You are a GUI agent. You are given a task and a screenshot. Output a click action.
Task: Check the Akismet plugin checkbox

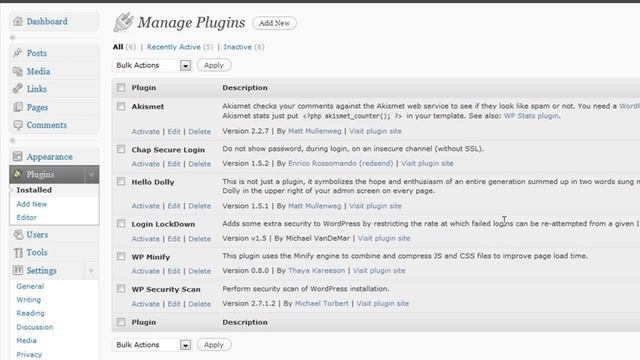tap(121, 107)
